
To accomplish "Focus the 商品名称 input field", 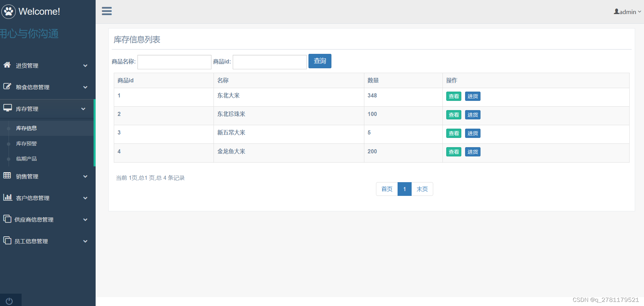I will [174, 62].
